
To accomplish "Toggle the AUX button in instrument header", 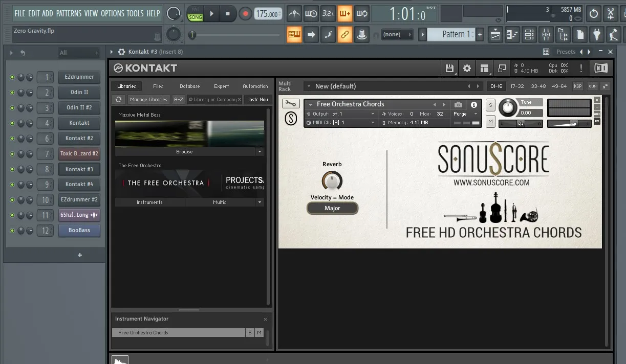I will [x=597, y=114].
